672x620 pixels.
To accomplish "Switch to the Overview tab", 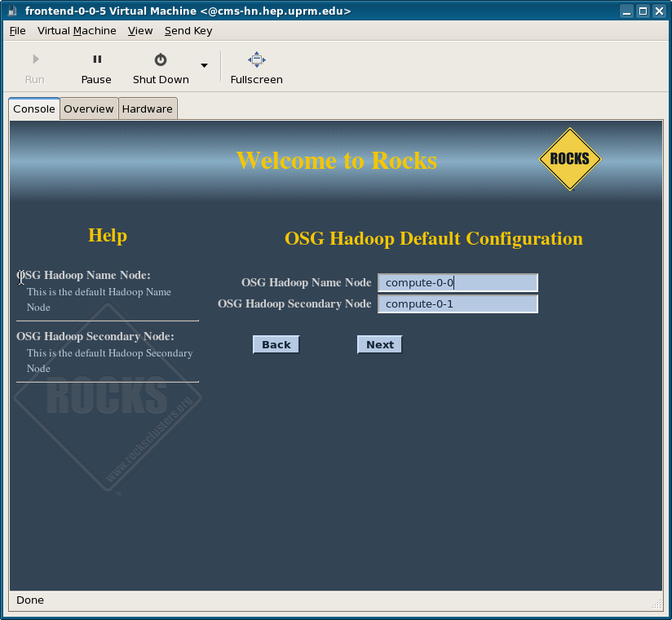I will click(x=89, y=108).
